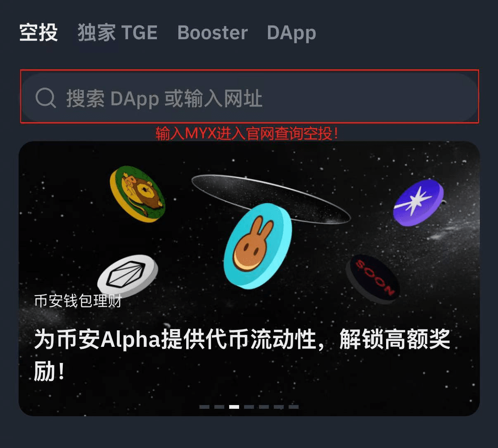Focus the 搜索 DApp 或输入网址 field
This screenshot has height=448, width=498.
(x=249, y=97)
